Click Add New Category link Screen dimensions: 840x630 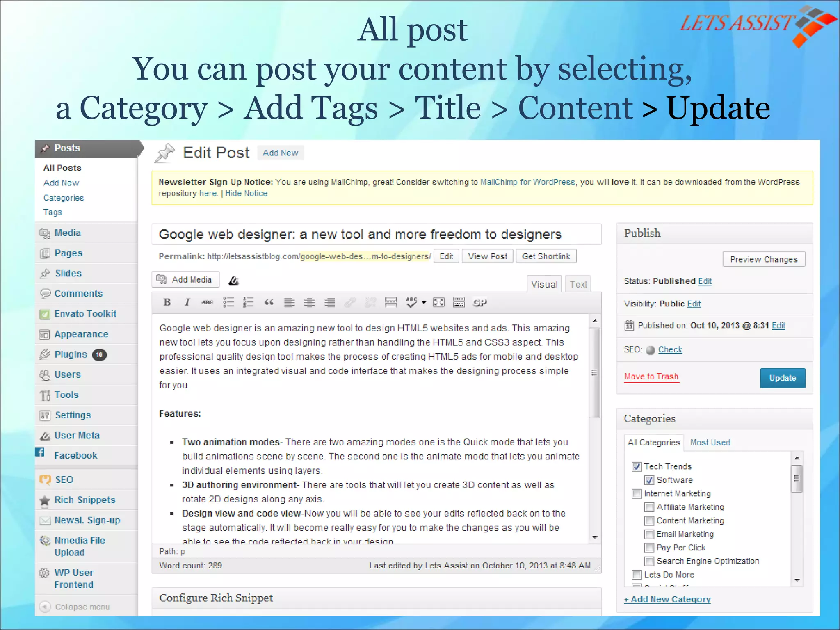coord(667,599)
